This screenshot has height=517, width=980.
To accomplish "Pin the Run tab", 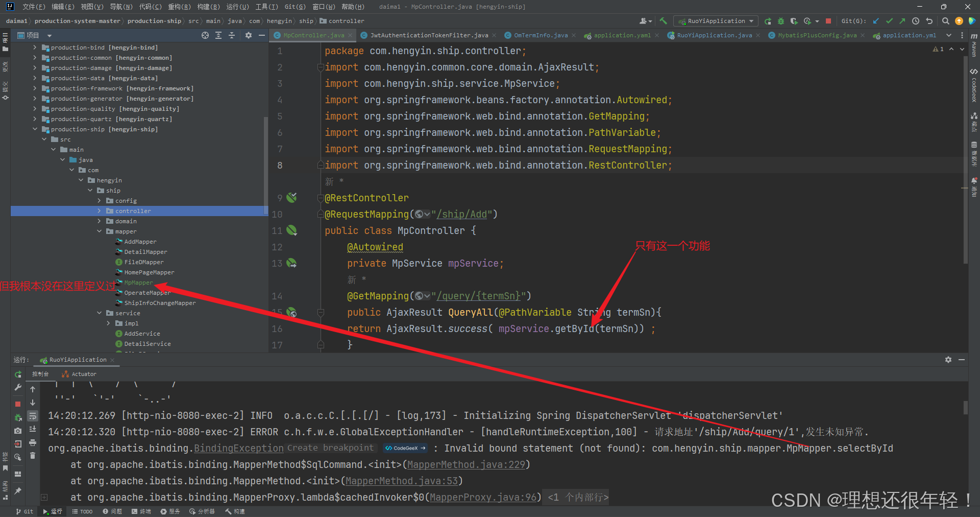I will click(x=18, y=491).
